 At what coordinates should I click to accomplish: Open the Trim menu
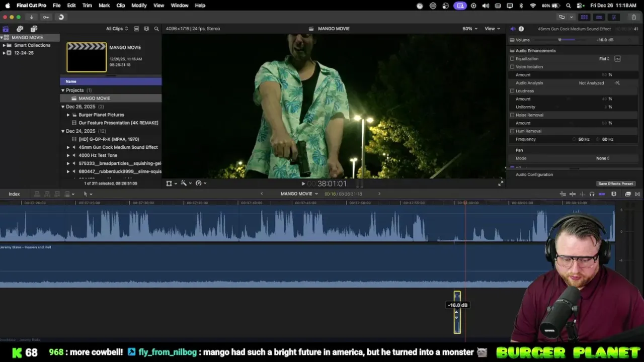(x=87, y=6)
